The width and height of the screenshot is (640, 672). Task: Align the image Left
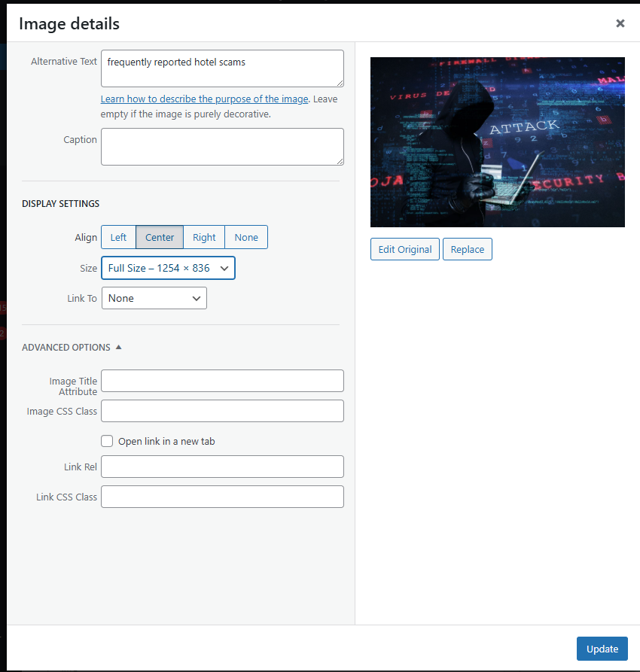click(118, 237)
